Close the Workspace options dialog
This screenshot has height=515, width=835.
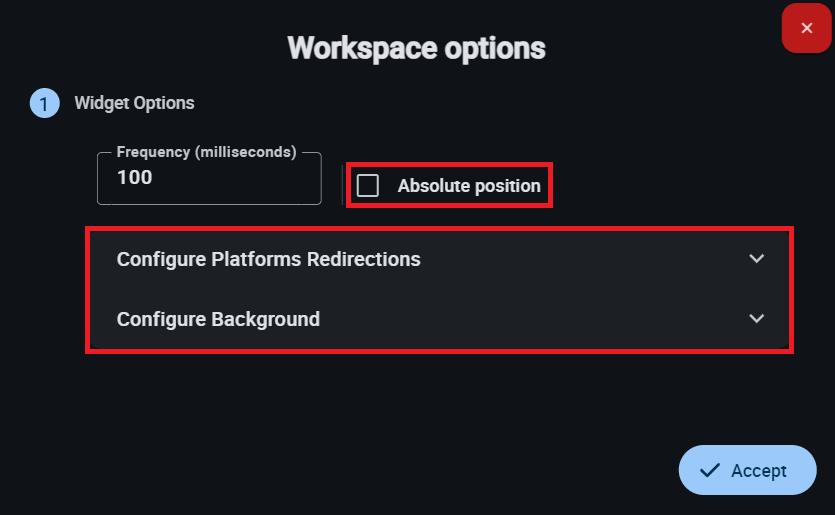[x=807, y=28]
